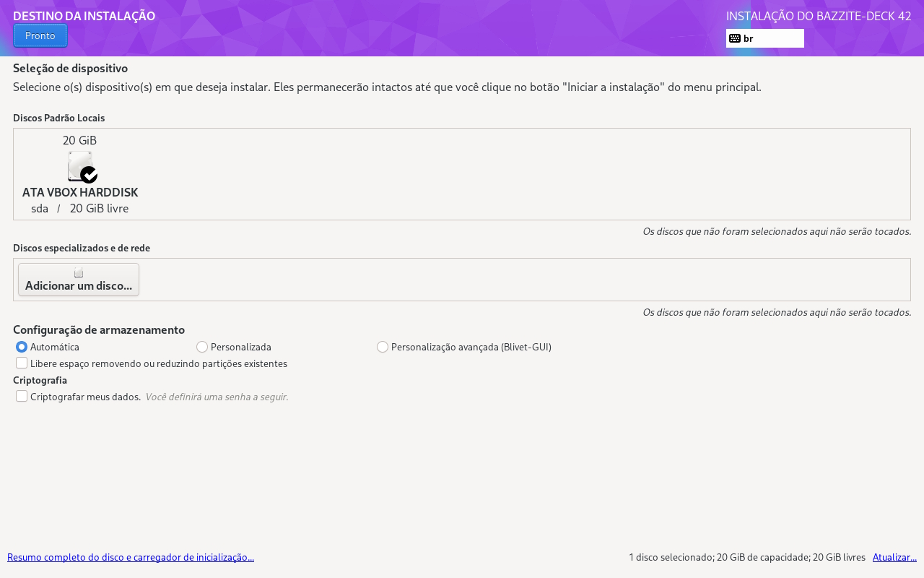This screenshot has width=924, height=578.
Task: Tick the Criptografar meus dados checkbox
Action: tap(22, 396)
